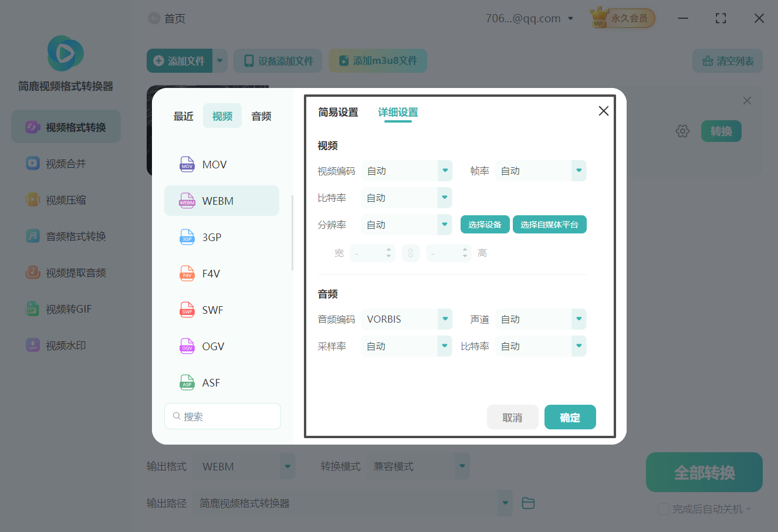Choose the OGV format from the list
The image size is (778, 532).
pyautogui.click(x=222, y=346)
